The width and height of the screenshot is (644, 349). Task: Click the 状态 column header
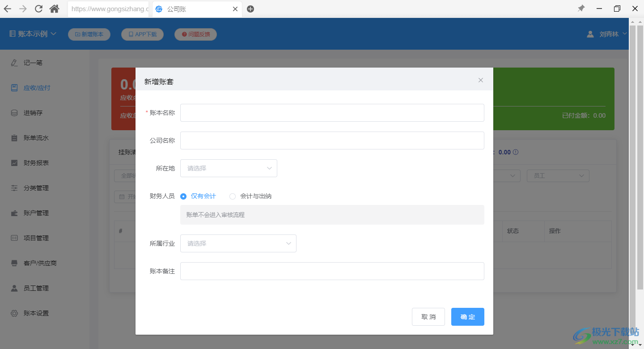pyautogui.click(x=513, y=231)
